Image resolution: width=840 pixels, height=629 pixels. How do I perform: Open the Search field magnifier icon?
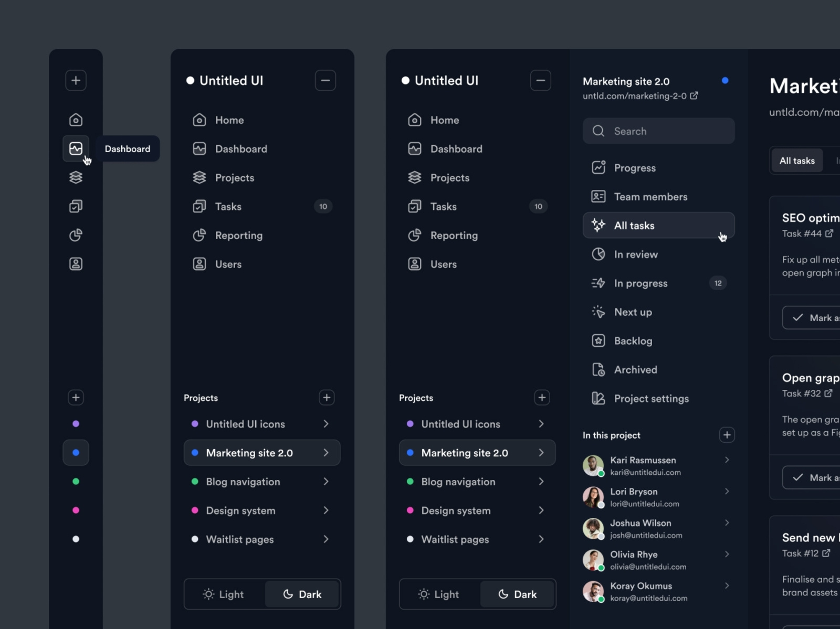(598, 131)
